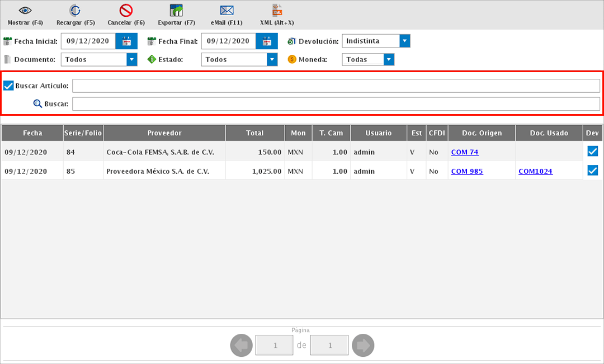
Task: Open Fecha Final calendar picker
Action: tap(267, 41)
